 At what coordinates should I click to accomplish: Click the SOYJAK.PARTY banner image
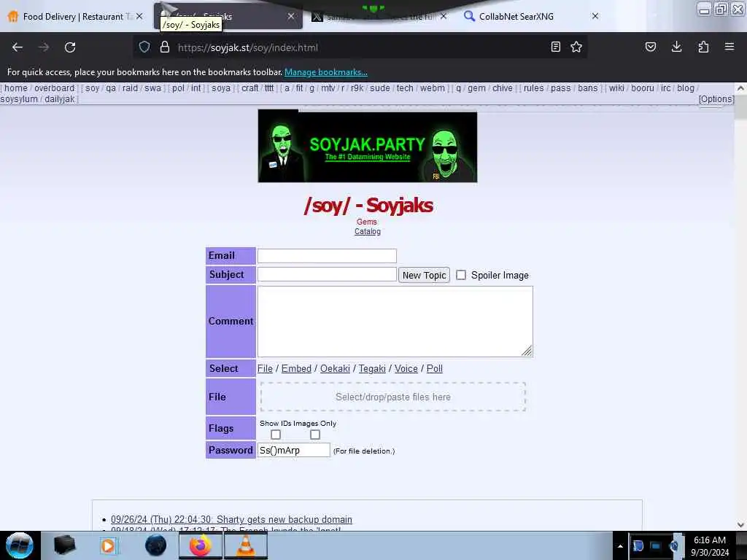[x=368, y=146]
